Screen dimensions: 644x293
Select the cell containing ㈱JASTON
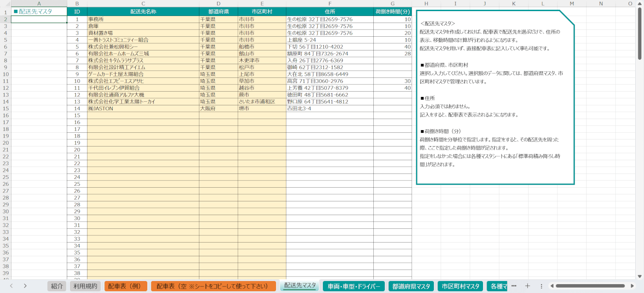(143, 108)
